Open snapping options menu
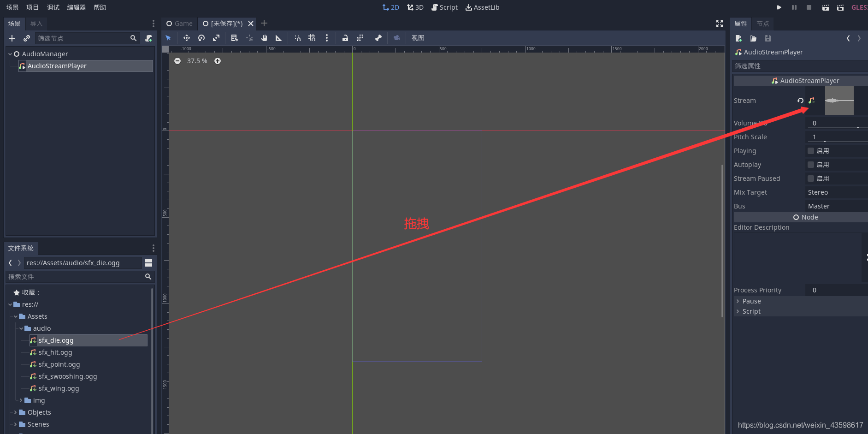This screenshot has width=868, height=434. click(327, 38)
